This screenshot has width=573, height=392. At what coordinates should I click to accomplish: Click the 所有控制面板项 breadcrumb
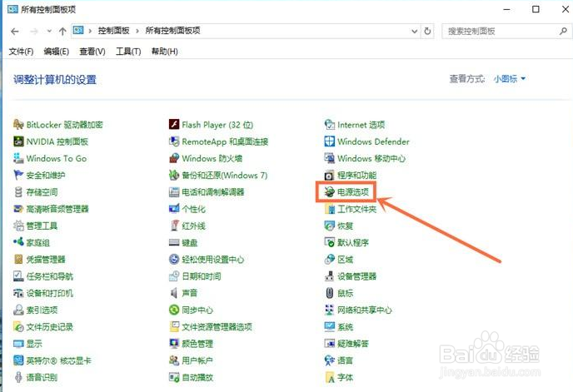(x=172, y=31)
